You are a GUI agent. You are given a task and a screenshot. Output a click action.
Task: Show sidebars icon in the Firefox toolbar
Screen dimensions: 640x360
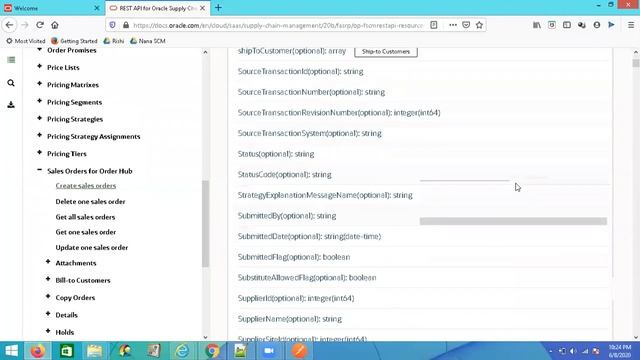tap(567, 25)
